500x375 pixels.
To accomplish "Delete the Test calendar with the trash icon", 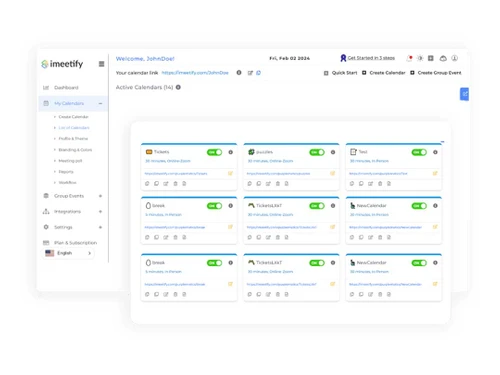I will point(380,184).
